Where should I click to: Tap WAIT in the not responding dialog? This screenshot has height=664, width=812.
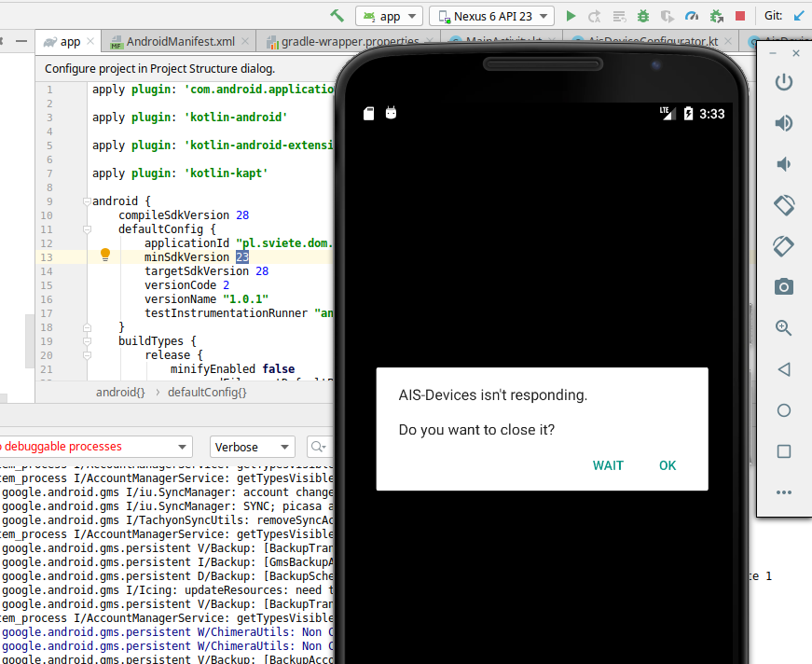pos(608,465)
